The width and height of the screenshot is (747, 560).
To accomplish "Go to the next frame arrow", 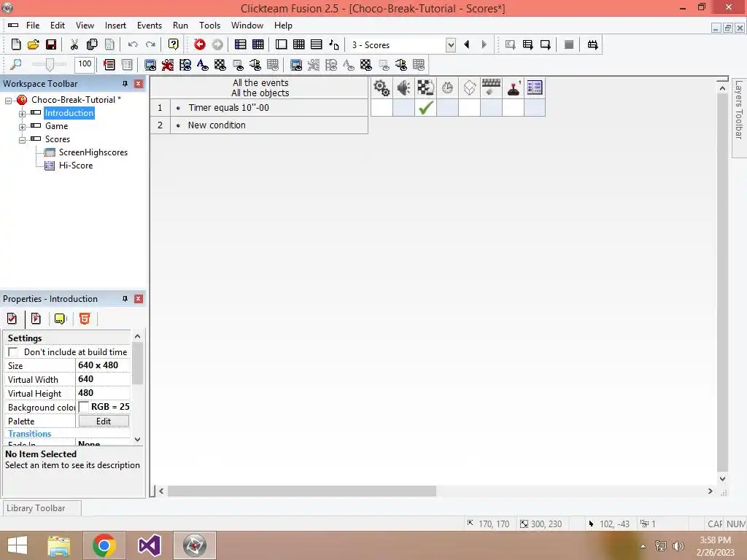I will point(484,44).
